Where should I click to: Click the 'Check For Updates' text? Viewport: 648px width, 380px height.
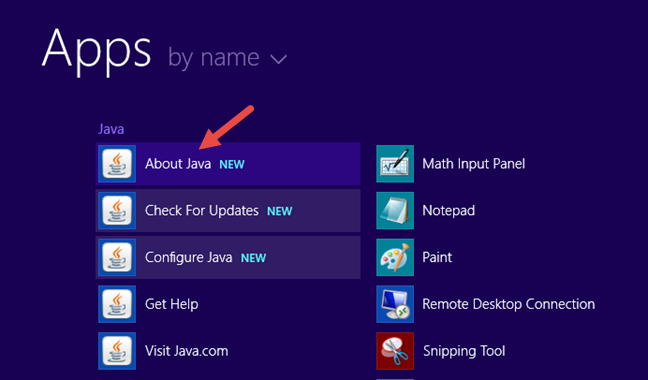click(202, 211)
